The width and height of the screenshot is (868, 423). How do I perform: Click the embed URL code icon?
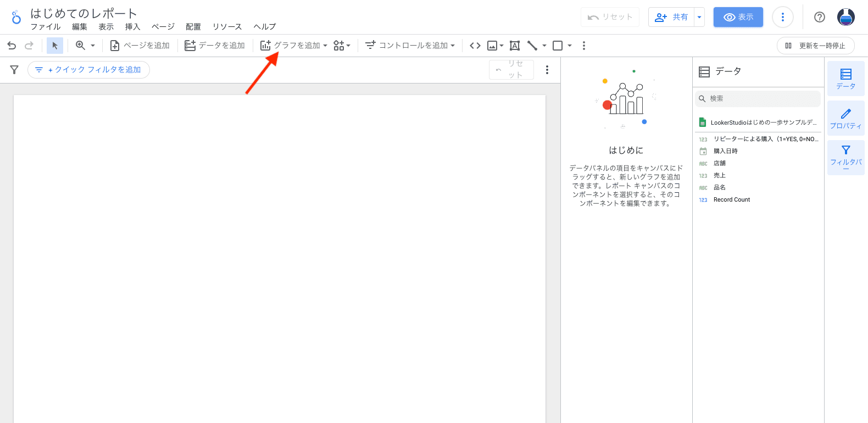coord(475,46)
